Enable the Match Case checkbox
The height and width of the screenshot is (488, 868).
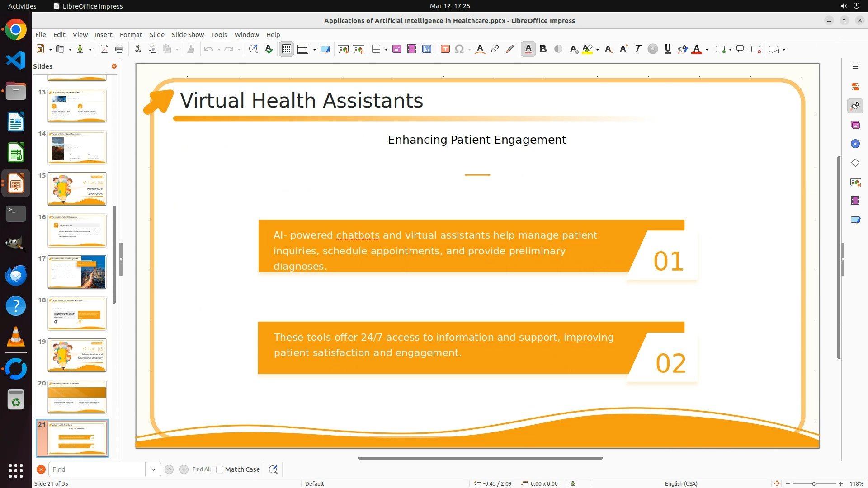tap(220, 469)
